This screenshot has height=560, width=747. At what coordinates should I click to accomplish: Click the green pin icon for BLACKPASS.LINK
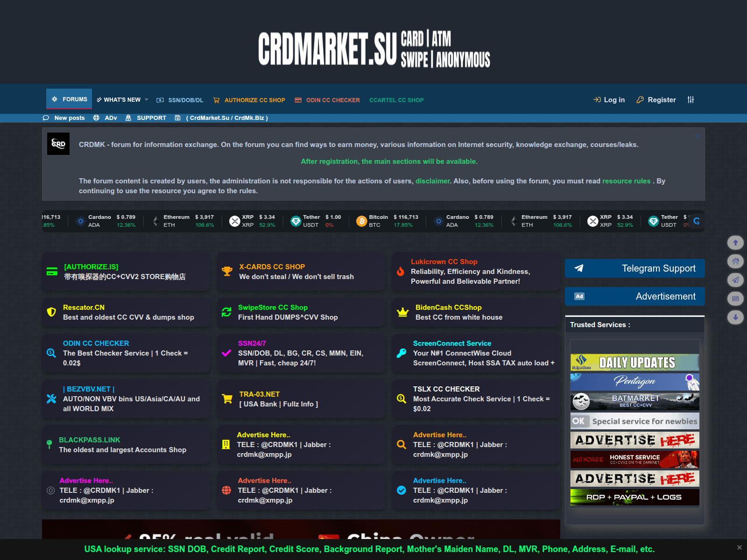tap(49, 445)
